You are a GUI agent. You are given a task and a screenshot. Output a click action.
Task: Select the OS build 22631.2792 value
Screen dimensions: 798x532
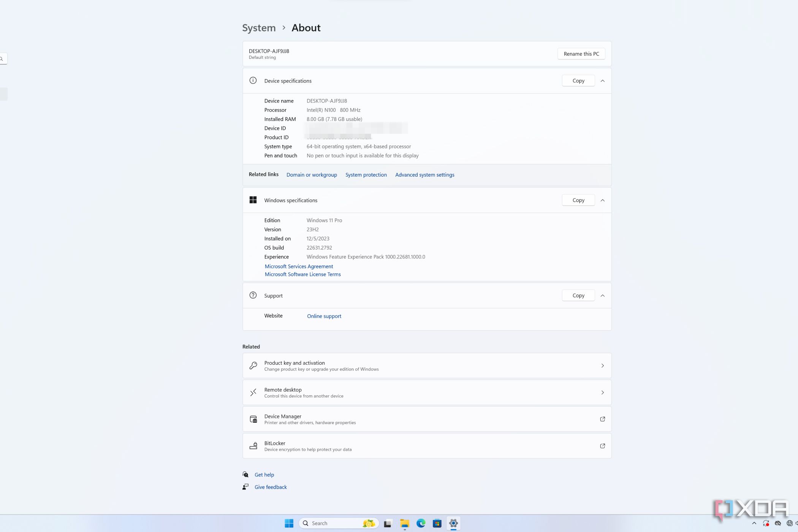point(319,248)
